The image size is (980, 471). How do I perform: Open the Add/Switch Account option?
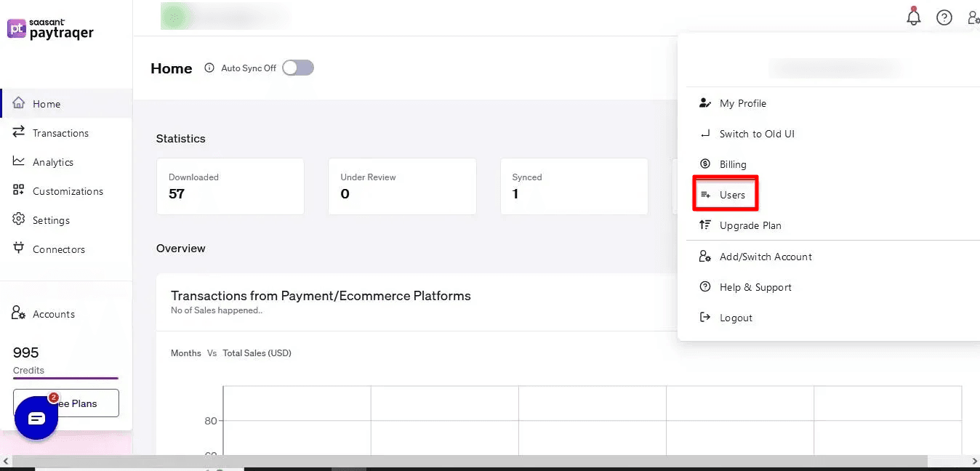coord(765,256)
